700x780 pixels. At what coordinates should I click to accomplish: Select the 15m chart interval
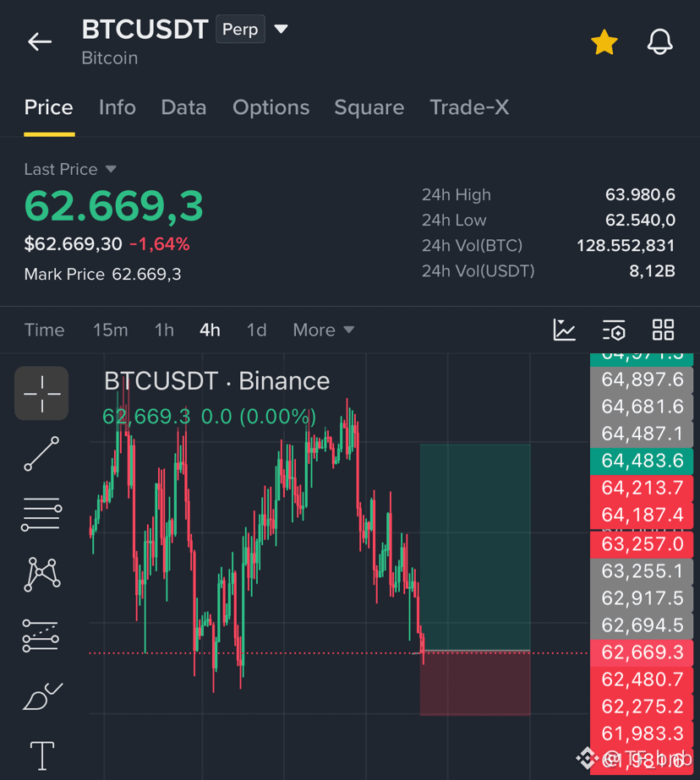pos(111,330)
